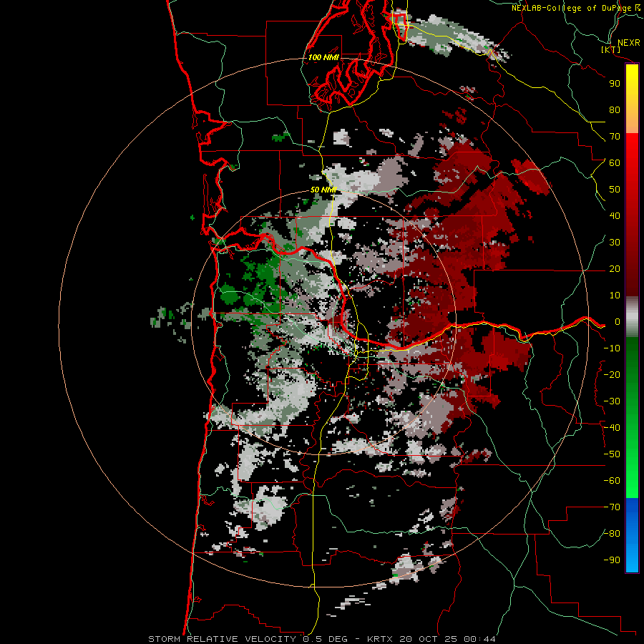Click the 80 value on the velocity scale
This screenshot has width=644, height=644.
coord(615,110)
